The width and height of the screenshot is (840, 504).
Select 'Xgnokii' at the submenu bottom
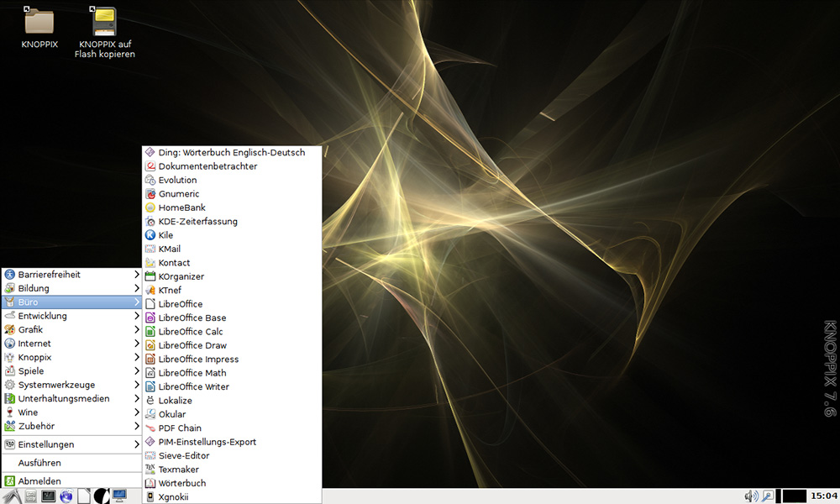pyautogui.click(x=232, y=497)
